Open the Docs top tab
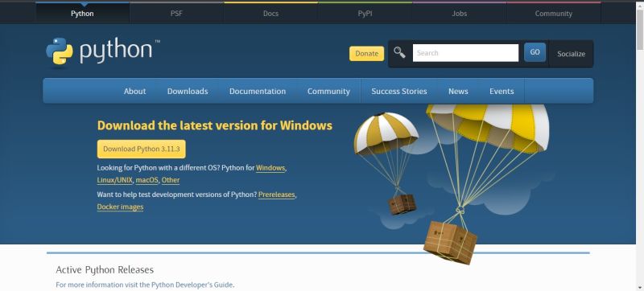The width and height of the screenshot is (644, 291). (270, 14)
